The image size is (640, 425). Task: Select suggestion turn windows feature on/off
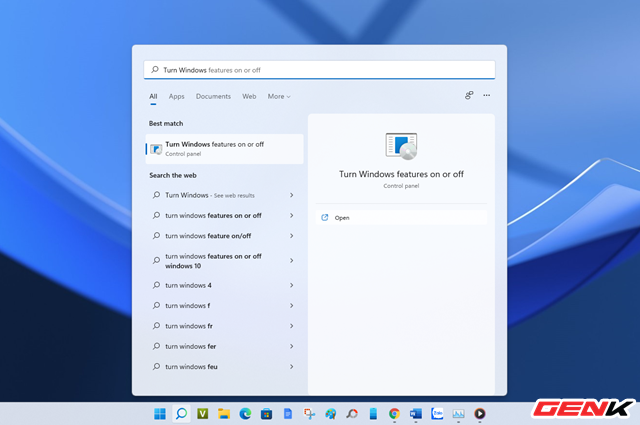223,236
